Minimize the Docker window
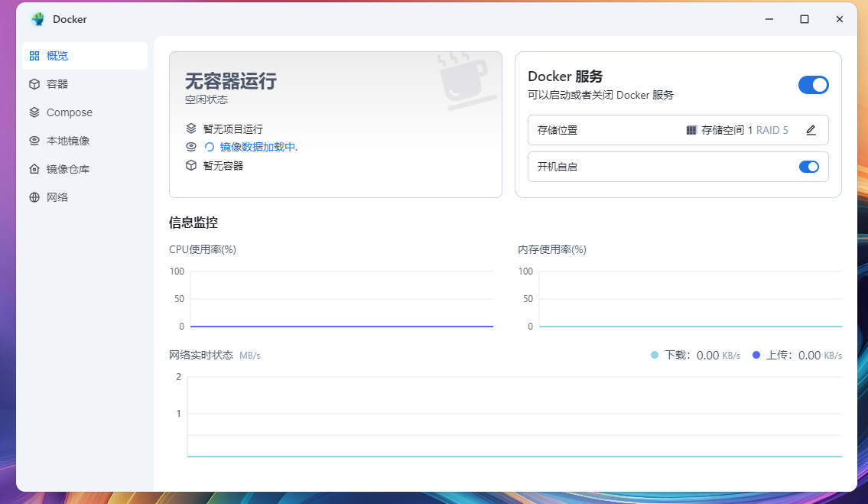This screenshot has width=868, height=504. [x=769, y=19]
